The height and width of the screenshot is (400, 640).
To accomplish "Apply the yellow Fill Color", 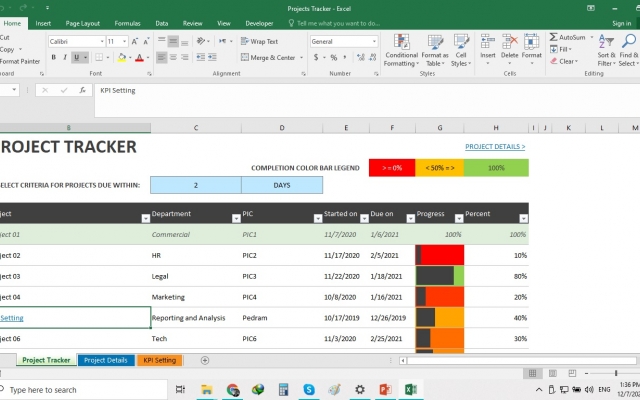I will click(122, 58).
